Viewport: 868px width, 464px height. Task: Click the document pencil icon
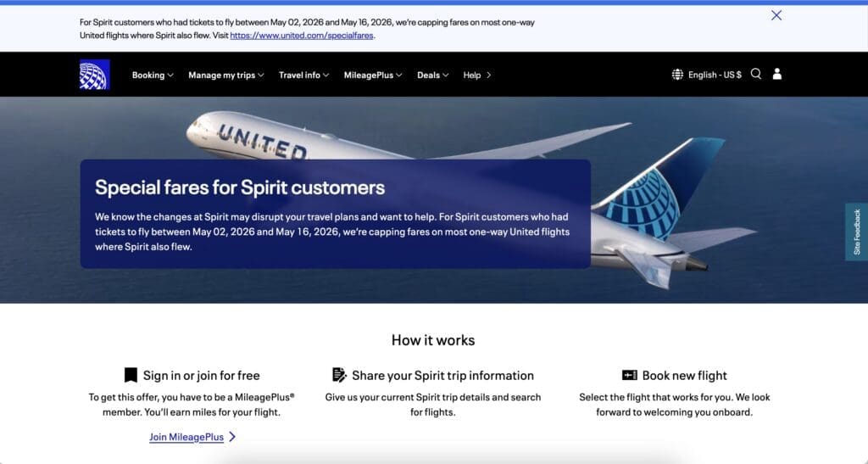[x=339, y=375]
